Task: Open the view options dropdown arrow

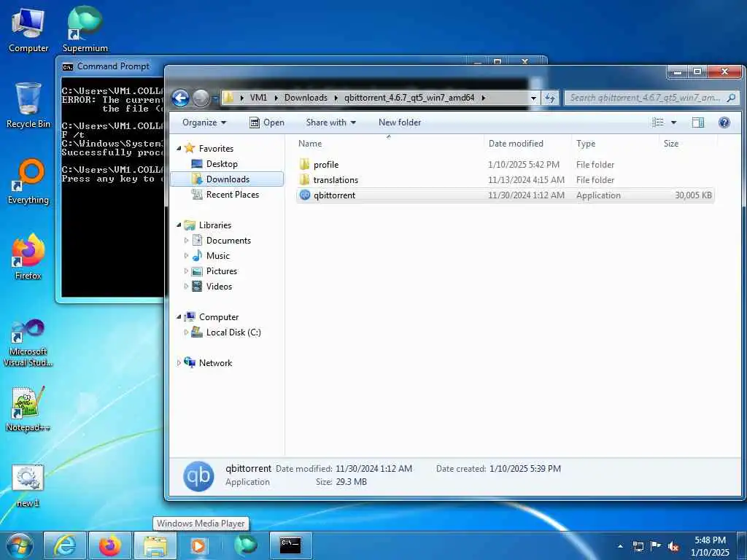Action: pyautogui.click(x=673, y=122)
